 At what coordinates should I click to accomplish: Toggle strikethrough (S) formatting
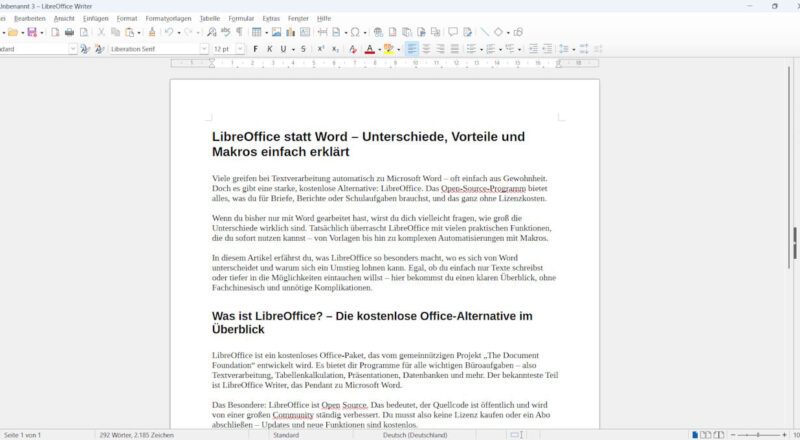click(x=303, y=49)
